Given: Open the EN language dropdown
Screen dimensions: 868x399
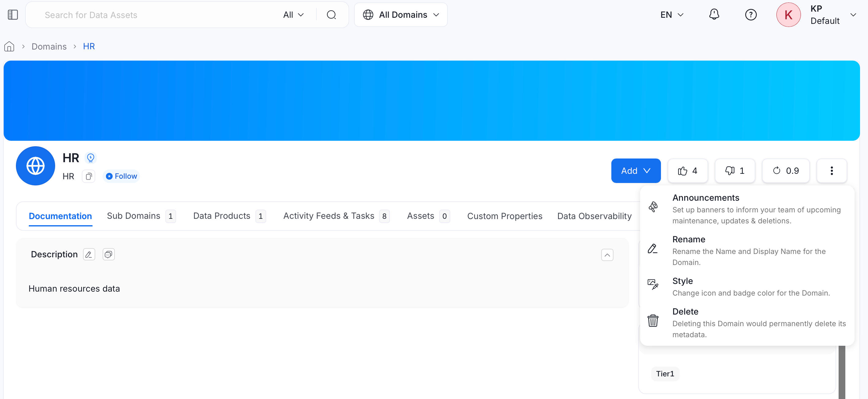Looking at the screenshot, I should click(672, 15).
